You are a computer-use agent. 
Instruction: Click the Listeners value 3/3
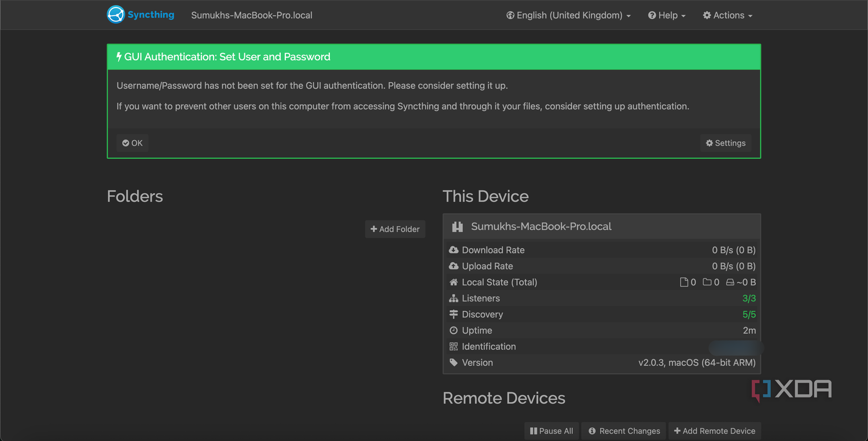[x=749, y=299]
